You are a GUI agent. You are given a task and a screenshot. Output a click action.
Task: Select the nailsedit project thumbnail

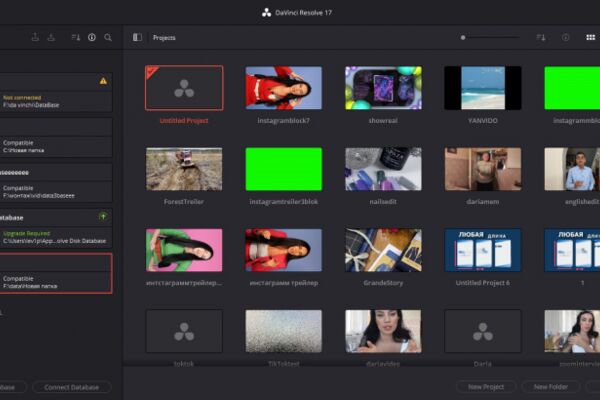383,169
